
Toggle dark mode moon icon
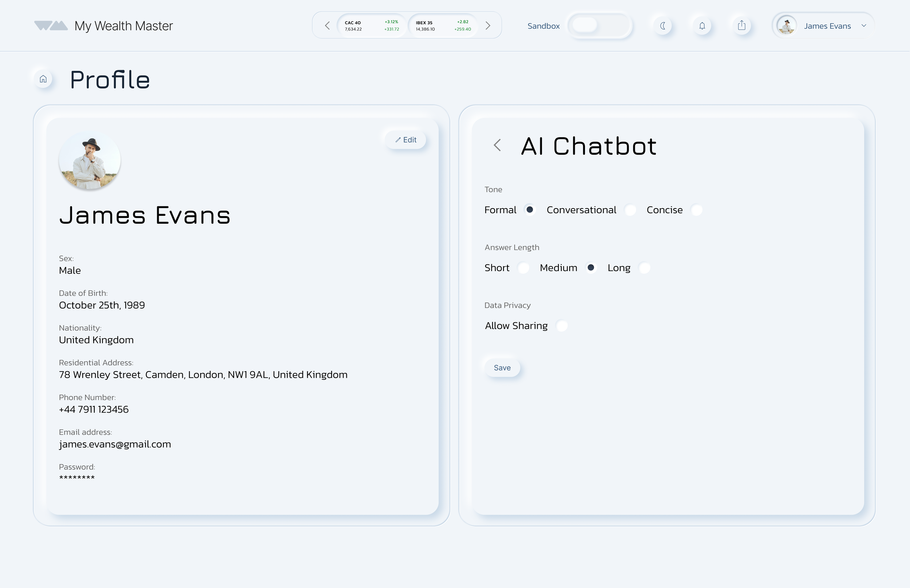click(663, 26)
